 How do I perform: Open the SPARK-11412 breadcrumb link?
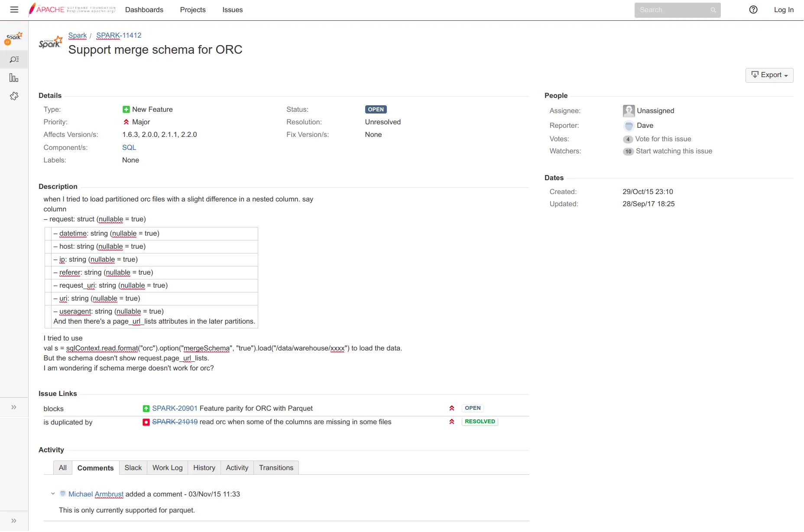119,36
